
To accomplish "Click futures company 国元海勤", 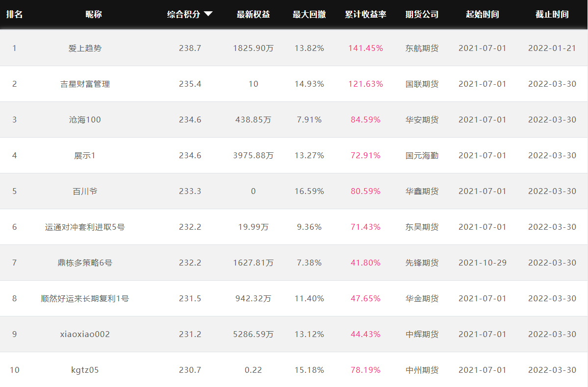I will (422, 155).
